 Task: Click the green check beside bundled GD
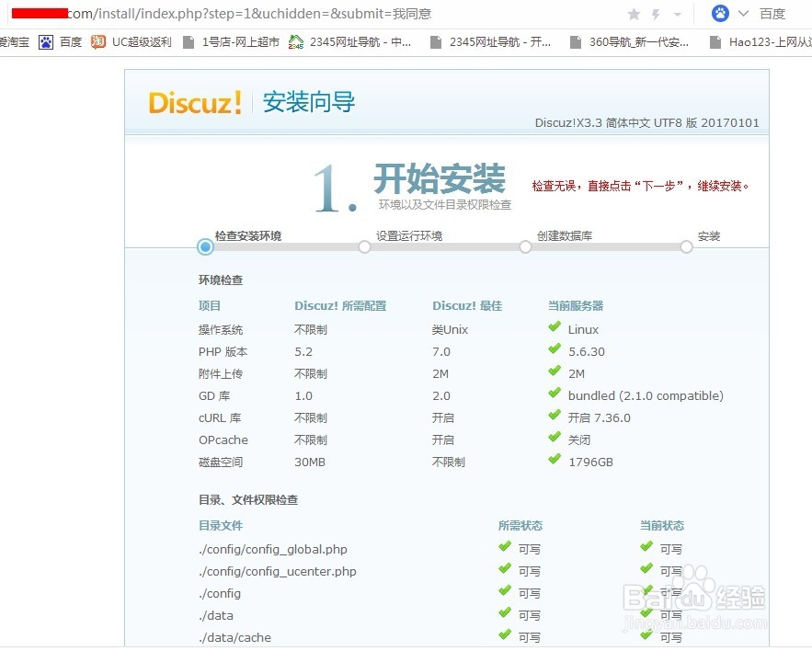pyautogui.click(x=555, y=393)
